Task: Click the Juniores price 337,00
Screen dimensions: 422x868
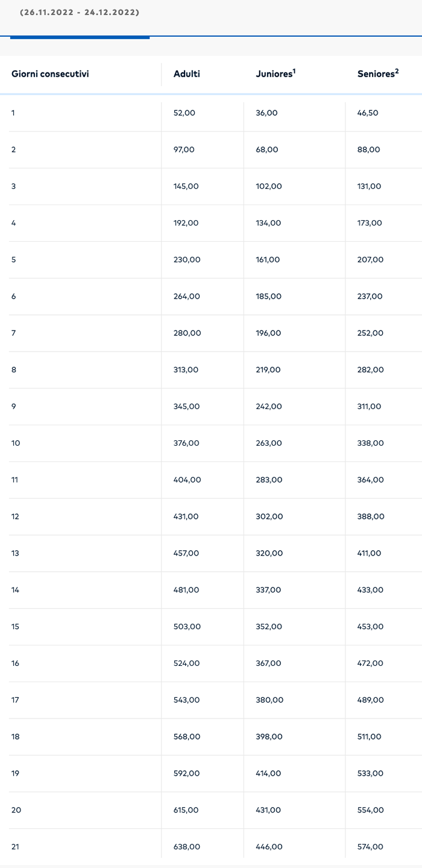Action: point(268,590)
